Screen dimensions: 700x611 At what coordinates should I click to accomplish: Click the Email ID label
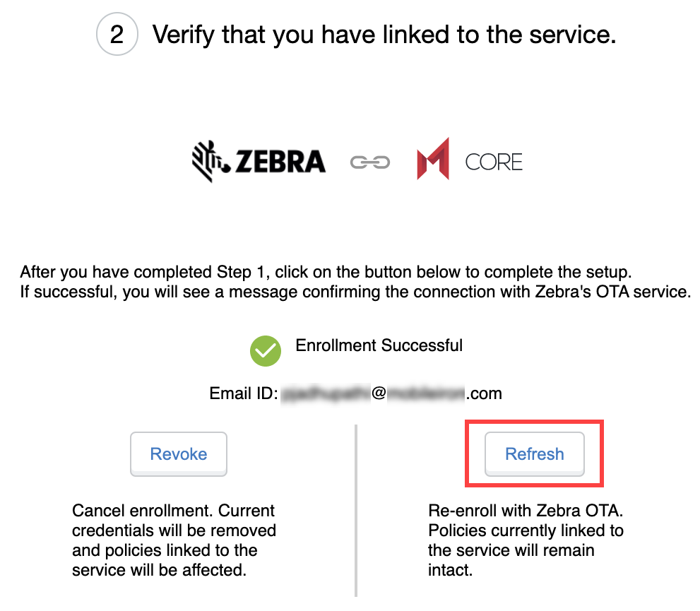244,393
